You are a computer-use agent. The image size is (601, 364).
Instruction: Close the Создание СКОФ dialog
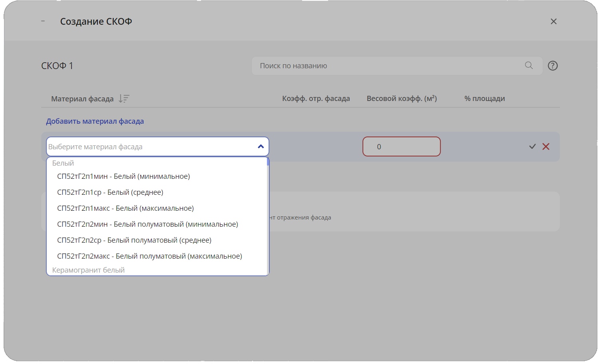(x=553, y=22)
